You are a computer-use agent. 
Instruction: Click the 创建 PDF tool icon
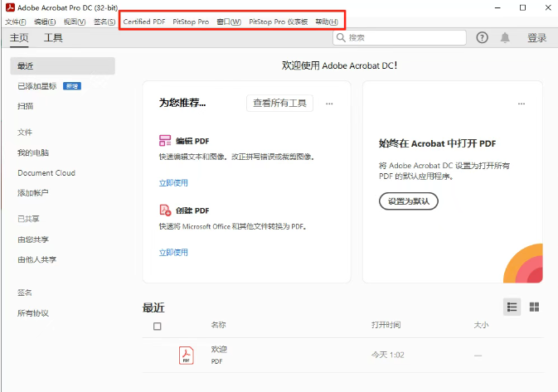[x=165, y=211]
